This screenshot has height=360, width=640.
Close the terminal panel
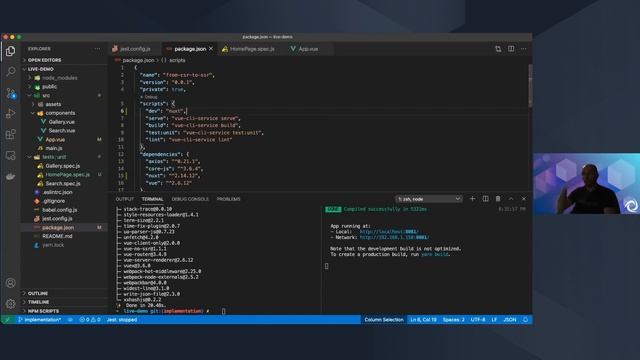tap(524, 199)
